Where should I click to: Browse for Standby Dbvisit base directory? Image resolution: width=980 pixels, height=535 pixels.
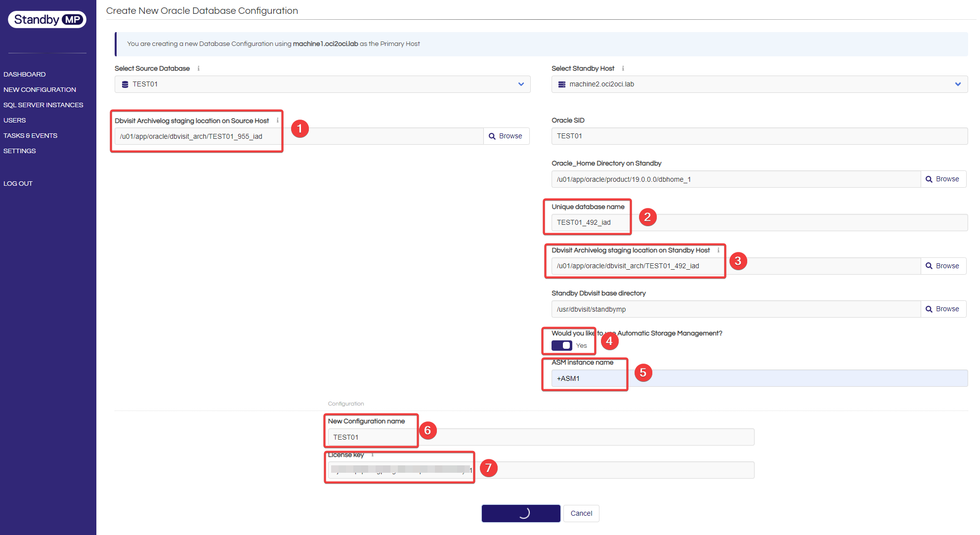(943, 309)
